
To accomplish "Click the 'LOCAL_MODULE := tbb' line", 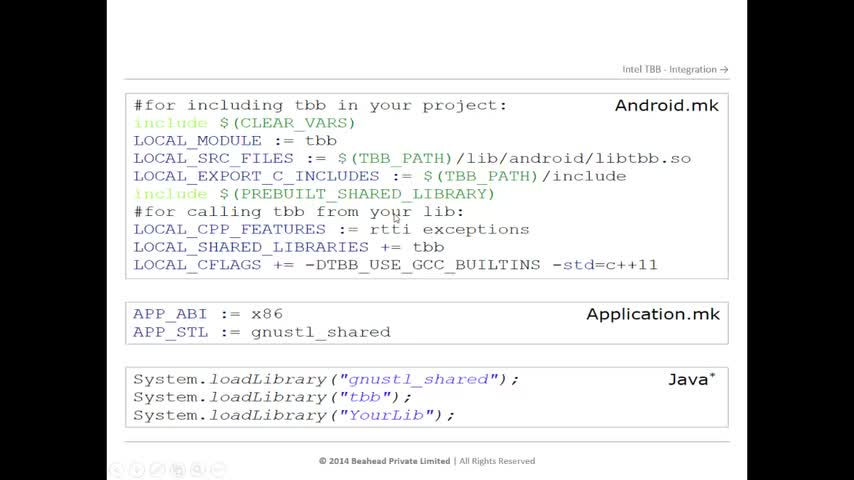I will (x=235, y=141).
